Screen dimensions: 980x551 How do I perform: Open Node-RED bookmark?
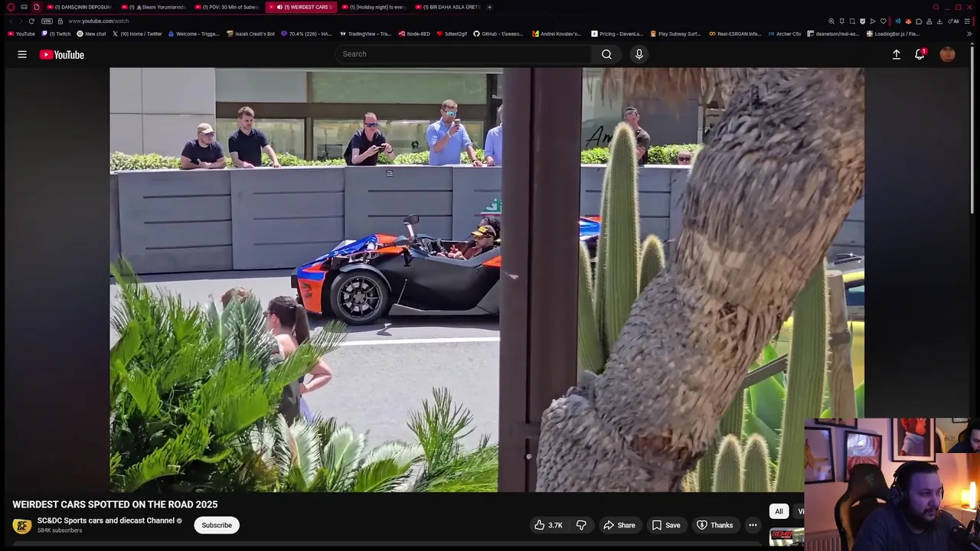point(415,34)
